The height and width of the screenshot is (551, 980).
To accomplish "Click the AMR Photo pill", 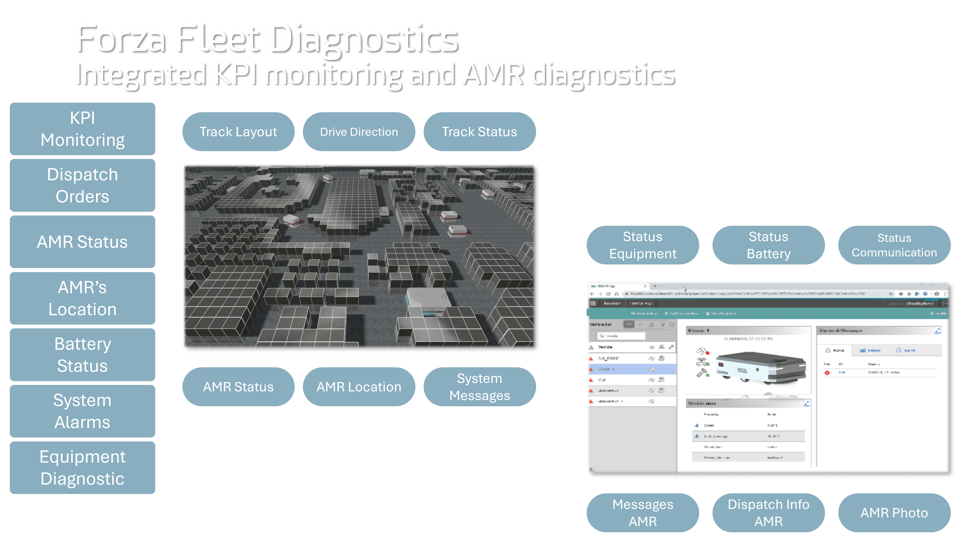I will [x=894, y=512].
